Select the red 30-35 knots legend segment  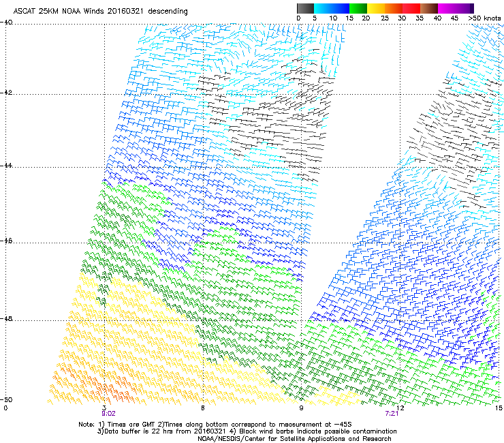click(411, 8)
